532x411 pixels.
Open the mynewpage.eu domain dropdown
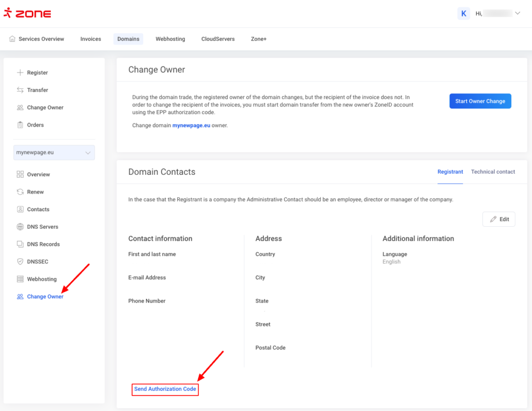pyautogui.click(x=54, y=153)
